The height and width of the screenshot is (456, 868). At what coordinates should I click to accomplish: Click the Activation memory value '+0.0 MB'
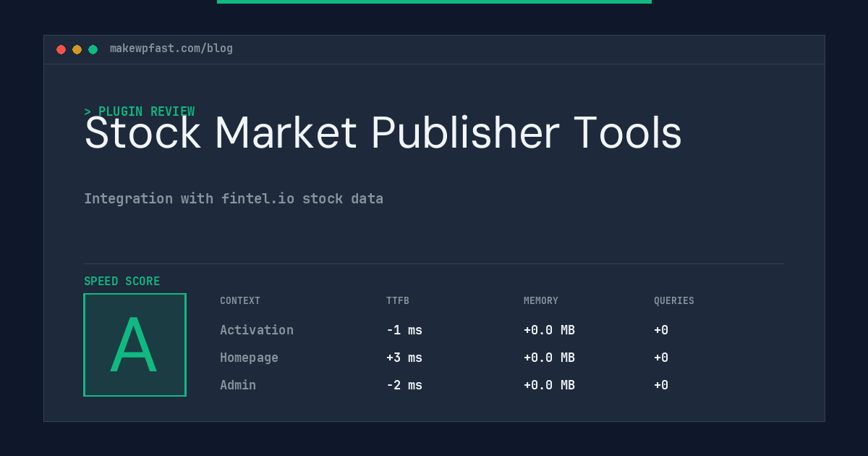click(549, 330)
